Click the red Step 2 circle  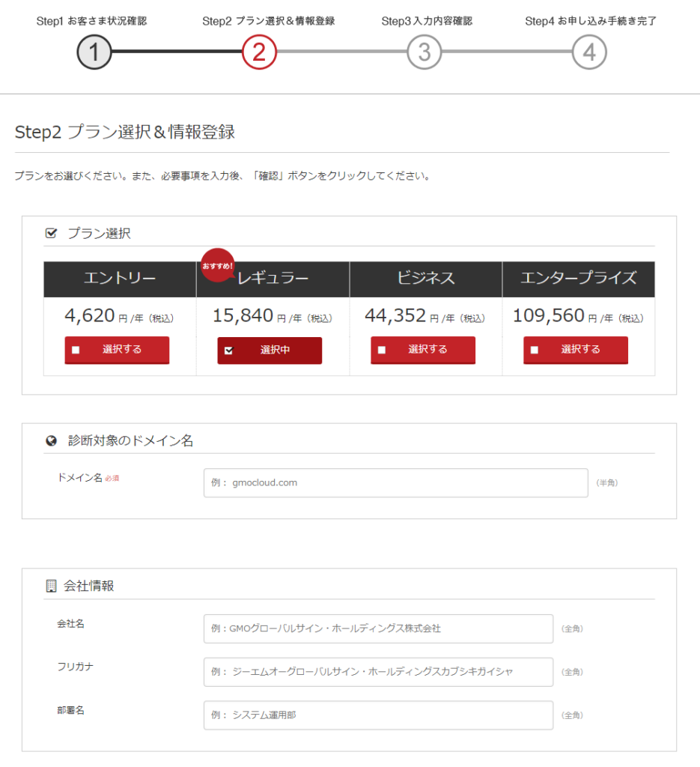coord(259,52)
